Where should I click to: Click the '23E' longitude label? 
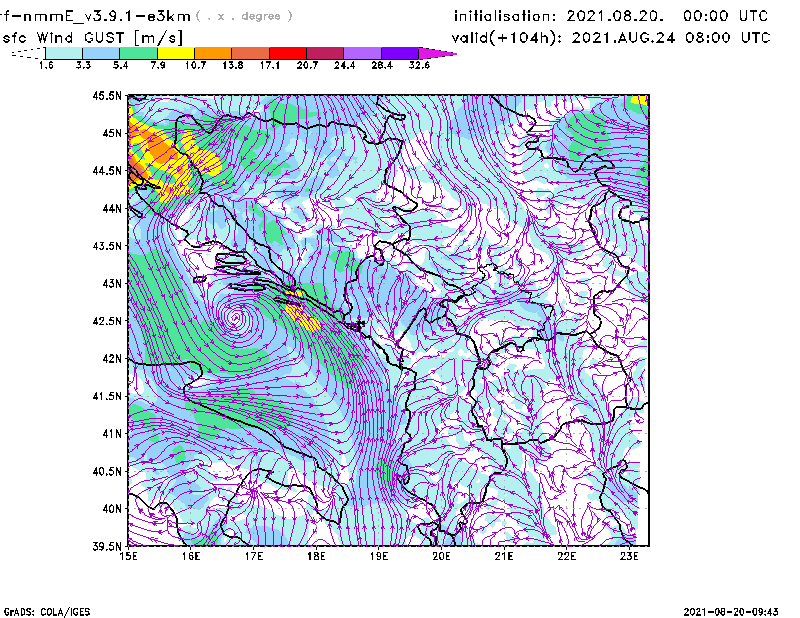[629, 556]
